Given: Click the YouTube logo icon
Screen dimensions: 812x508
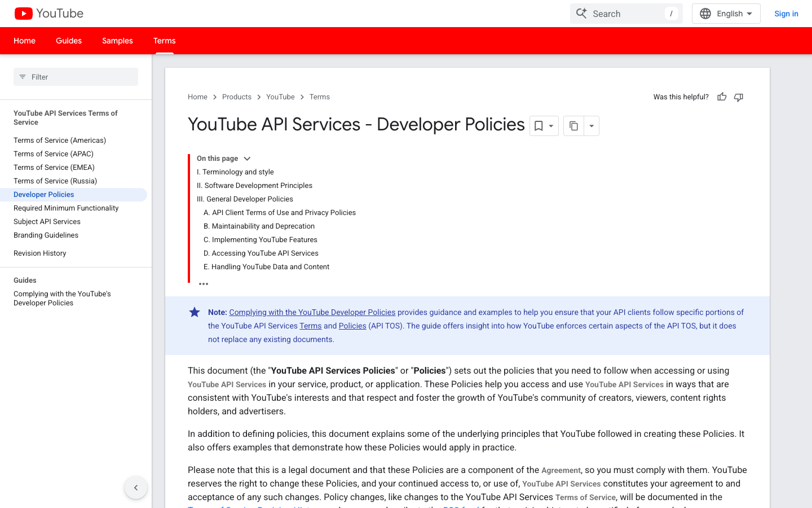Looking at the screenshot, I should (23, 14).
